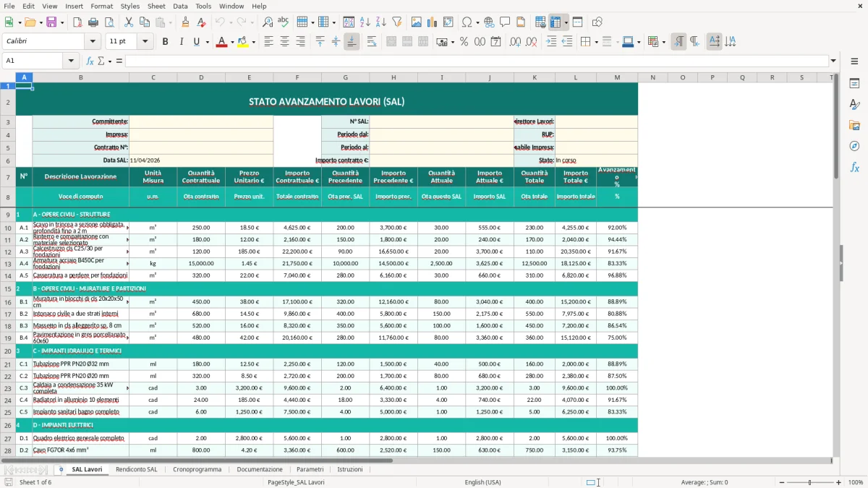The image size is (868, 488).
Task: Expand the formula bar
Action: (x=833, y=61)
